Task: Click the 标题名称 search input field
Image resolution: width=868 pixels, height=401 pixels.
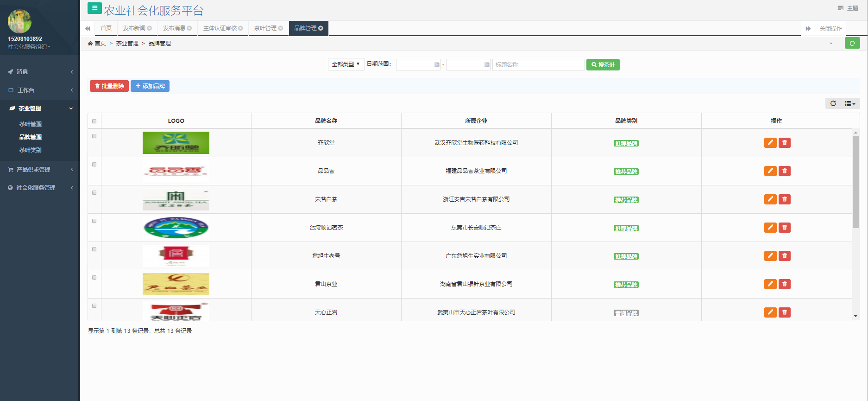Action: coord(538,65)
